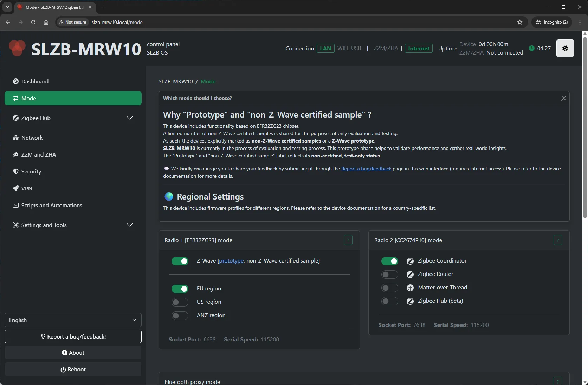This screenshot has width=588, height=385.
Task: Go to the Dashboard page
Action: click(x=35, y=81)
